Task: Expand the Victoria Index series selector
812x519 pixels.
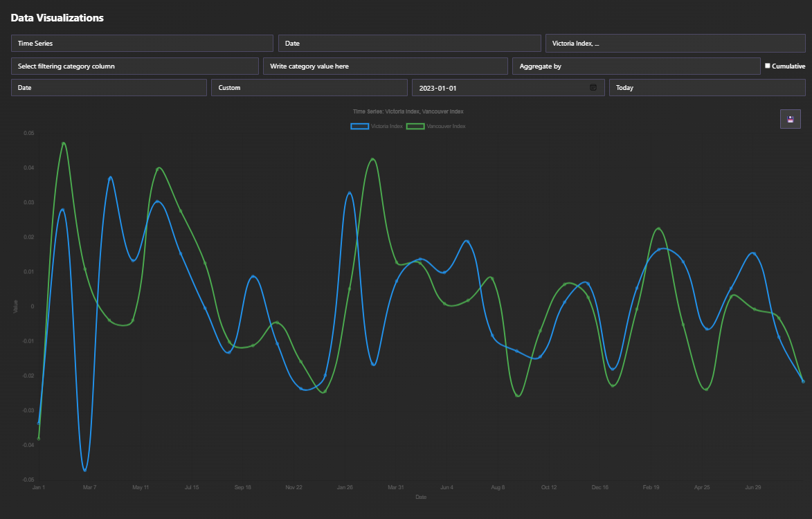Action: pyautogui.click(x=675, y=44)
